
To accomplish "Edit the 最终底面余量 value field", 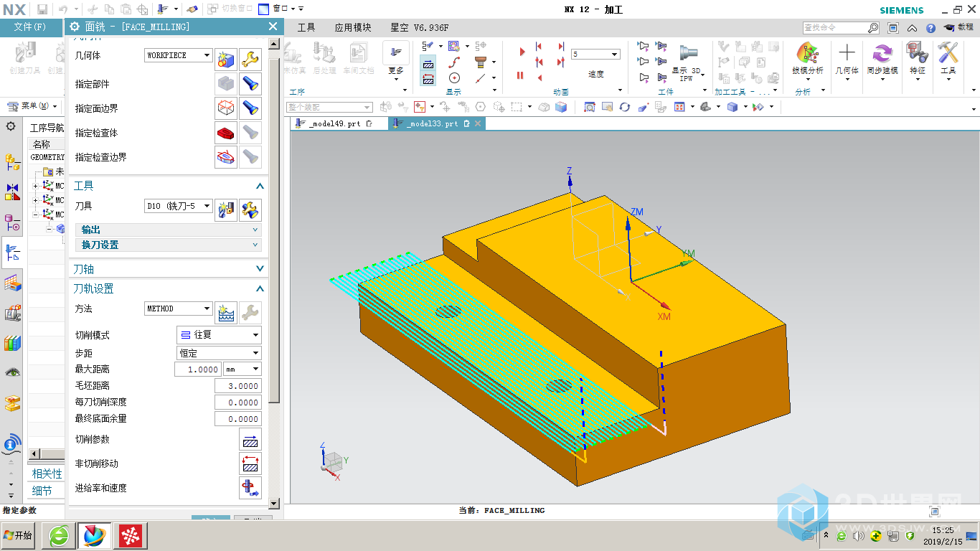I will tap(238, 419).
